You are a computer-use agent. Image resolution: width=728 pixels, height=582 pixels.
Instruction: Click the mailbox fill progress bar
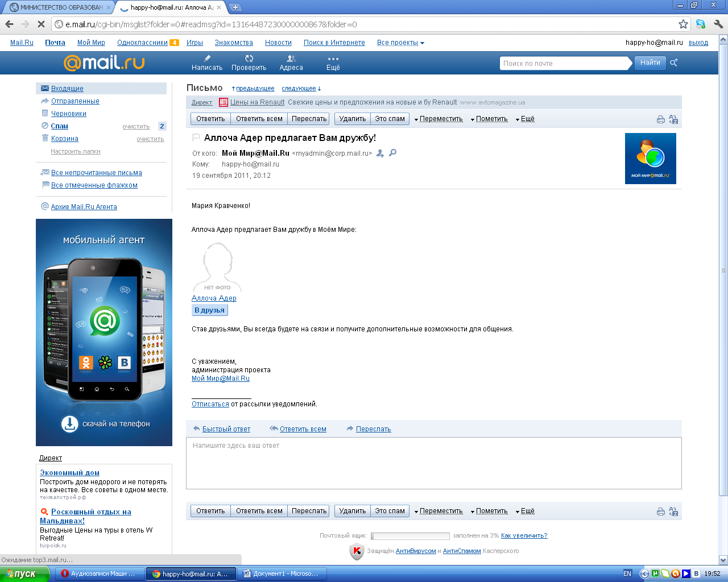click(410, 536)
